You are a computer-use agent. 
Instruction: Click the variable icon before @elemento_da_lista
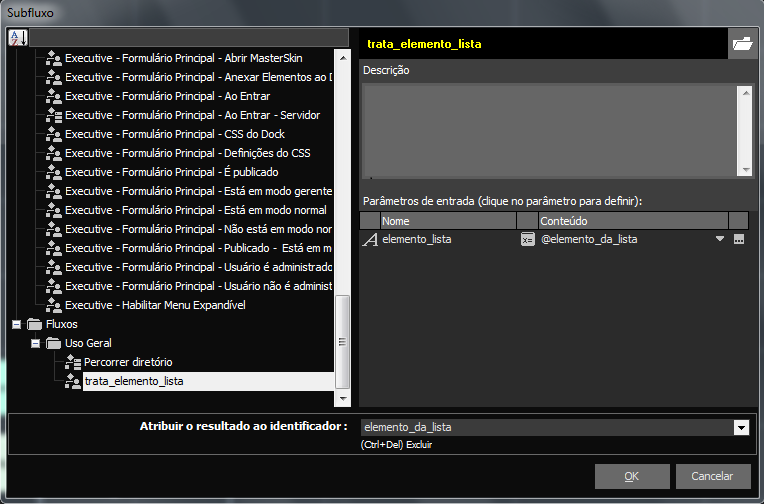pyautogui.click(x=528, y=239)
